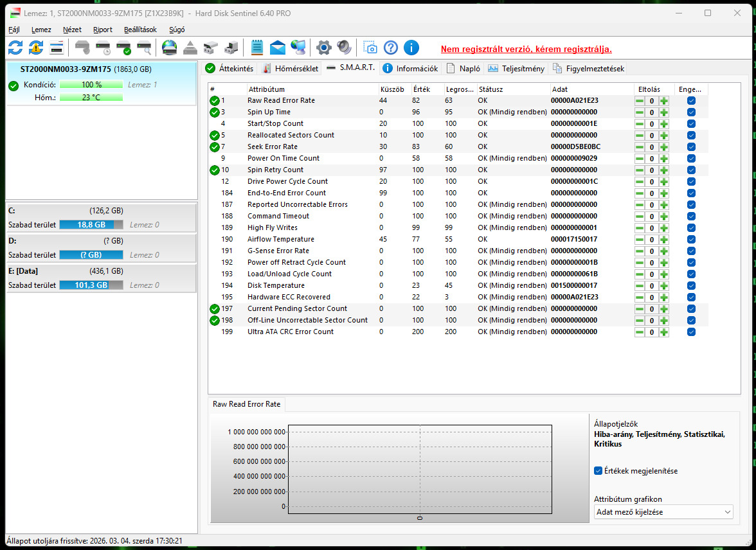Uncheck enable box for Load/Unload Cycle Count

pos(692,274)
